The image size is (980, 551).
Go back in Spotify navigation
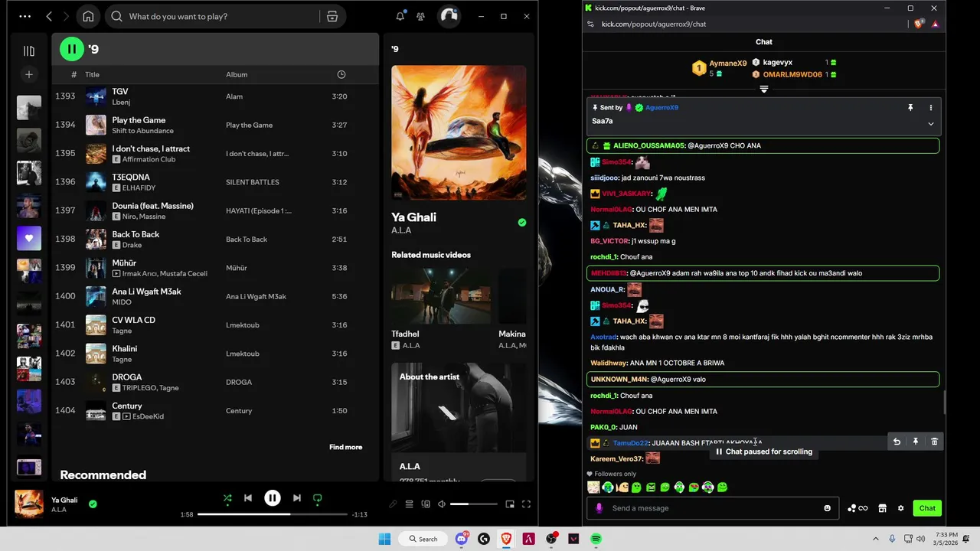(x=49, y=16)
